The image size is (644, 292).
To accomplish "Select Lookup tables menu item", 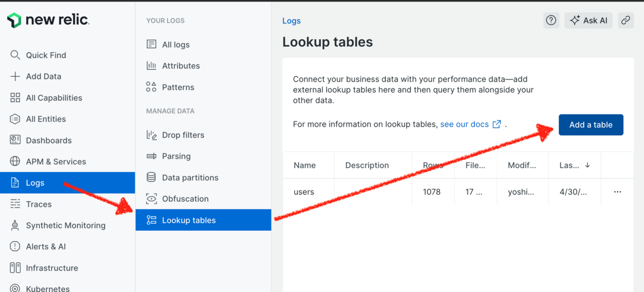I will pyautogui.click(x=203, y=220).
